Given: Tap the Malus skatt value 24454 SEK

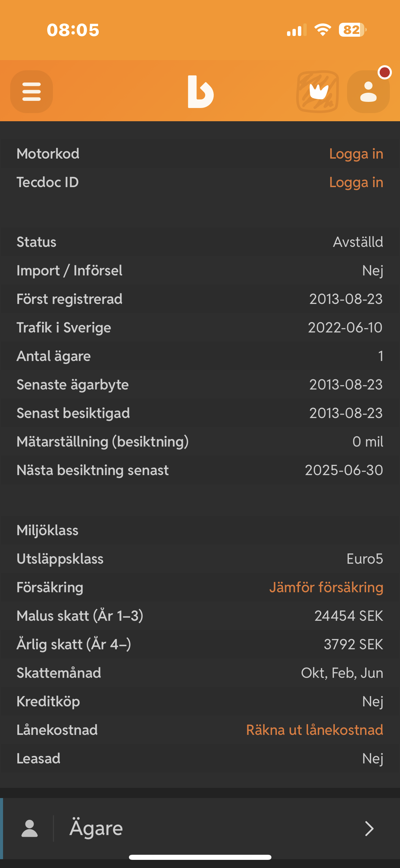Looking at the screenshot, I should point(348,616).
